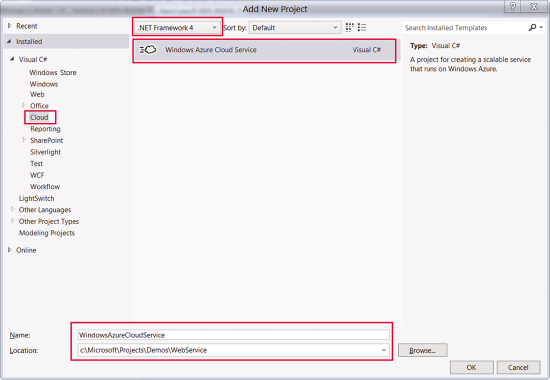
Task: Select the Cloud category
Action: (39, 117)
